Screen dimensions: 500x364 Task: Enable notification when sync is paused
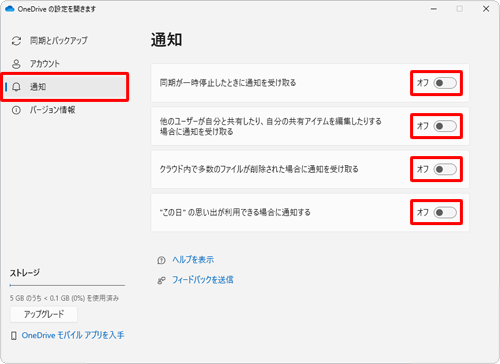point(445,83)
